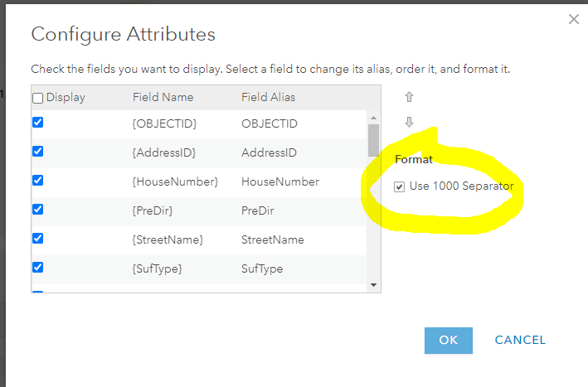Image resolution: width=588 pixels, height=387 pixels.
Task: Click the Field Alias column header
Action: click(268, 98)
